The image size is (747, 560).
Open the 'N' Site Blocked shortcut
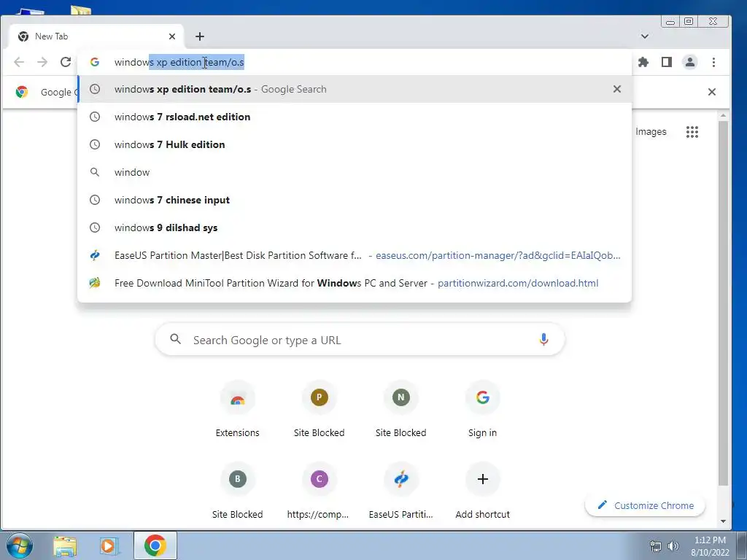point(400,408)
